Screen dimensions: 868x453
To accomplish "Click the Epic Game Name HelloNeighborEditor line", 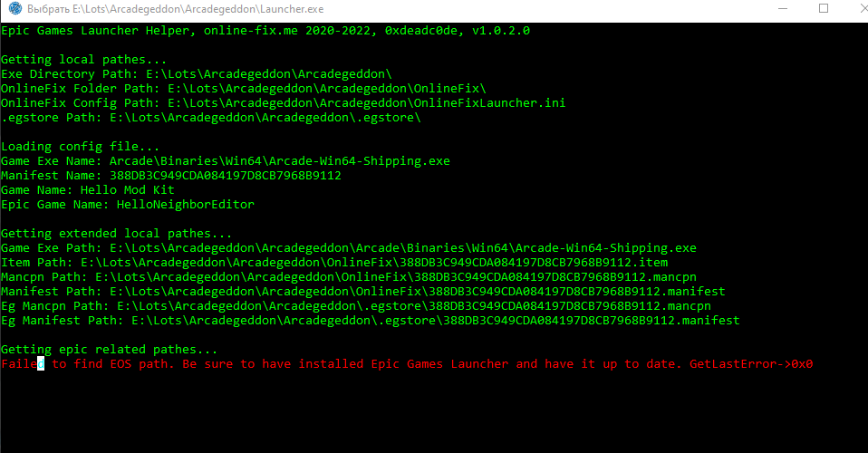I will click(x=128, y=205).
